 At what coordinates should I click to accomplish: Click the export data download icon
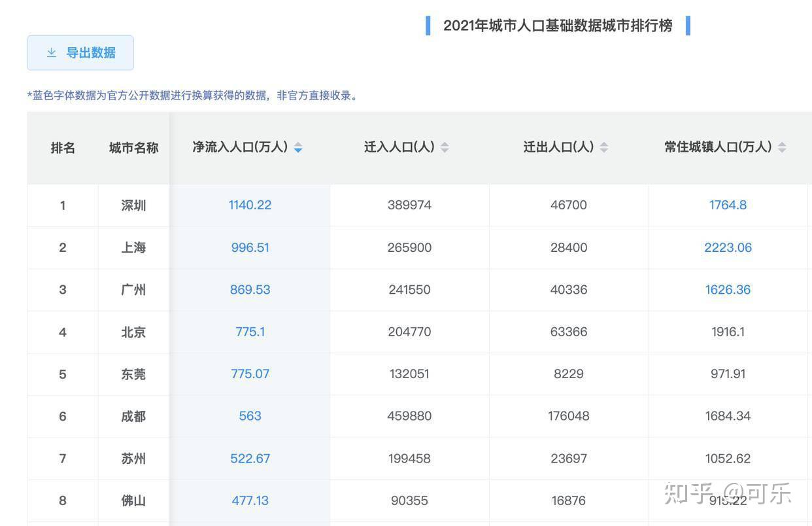[x=52, y=53]
